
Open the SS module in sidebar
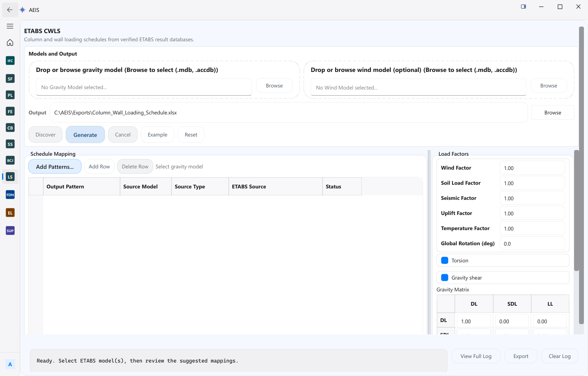tap(10, 144)
